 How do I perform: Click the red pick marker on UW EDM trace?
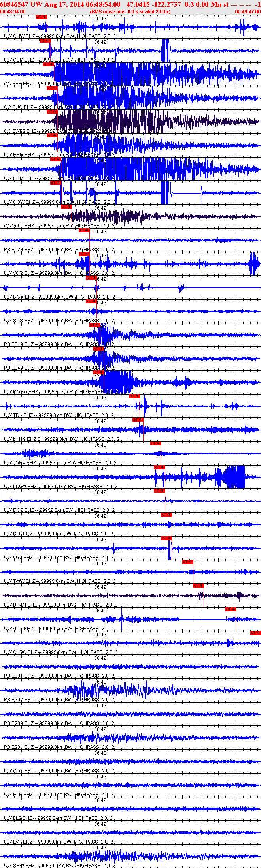[x=55, y=159]
